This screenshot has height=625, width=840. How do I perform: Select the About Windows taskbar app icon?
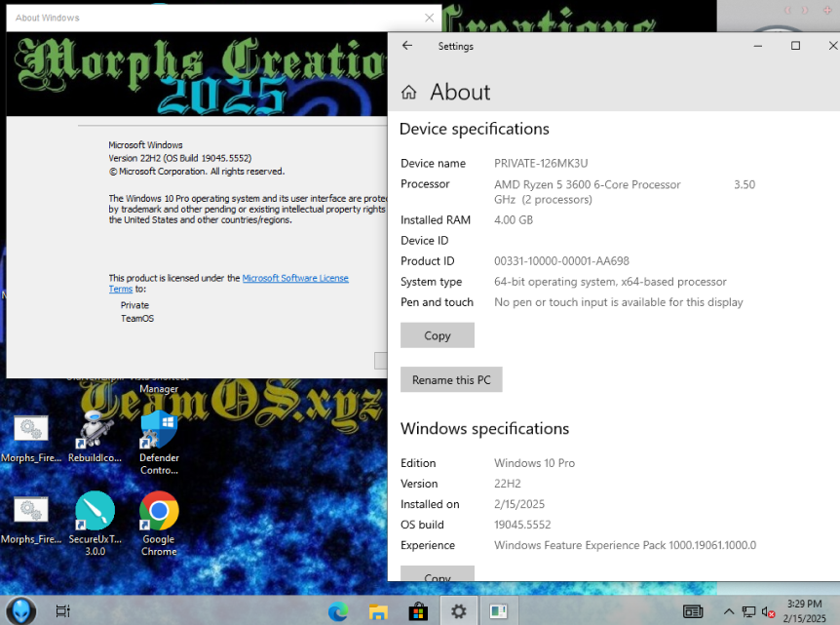[x=499, y=611]
